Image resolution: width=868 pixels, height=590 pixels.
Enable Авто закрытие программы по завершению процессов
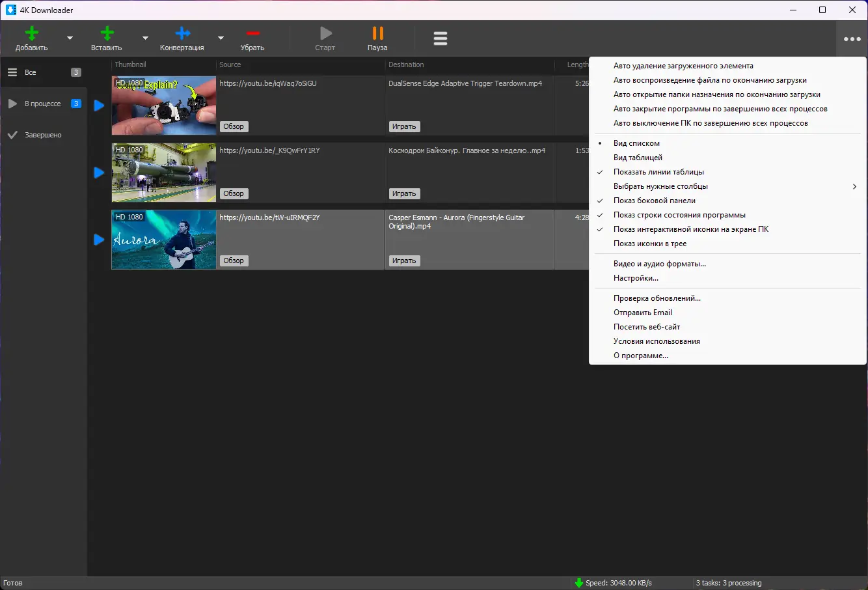click(x=727, y=109)
